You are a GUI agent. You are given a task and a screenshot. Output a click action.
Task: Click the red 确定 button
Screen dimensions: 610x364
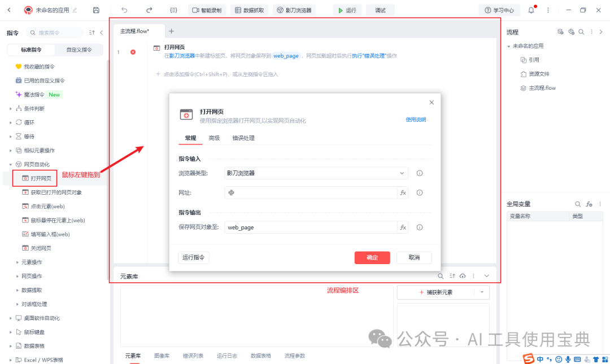point(372,257)
